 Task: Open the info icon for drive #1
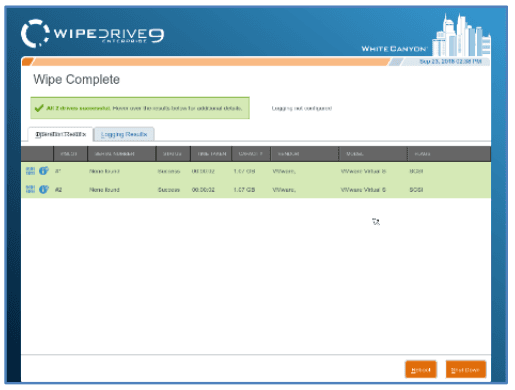pyautogui.click(x=44, y=171)
